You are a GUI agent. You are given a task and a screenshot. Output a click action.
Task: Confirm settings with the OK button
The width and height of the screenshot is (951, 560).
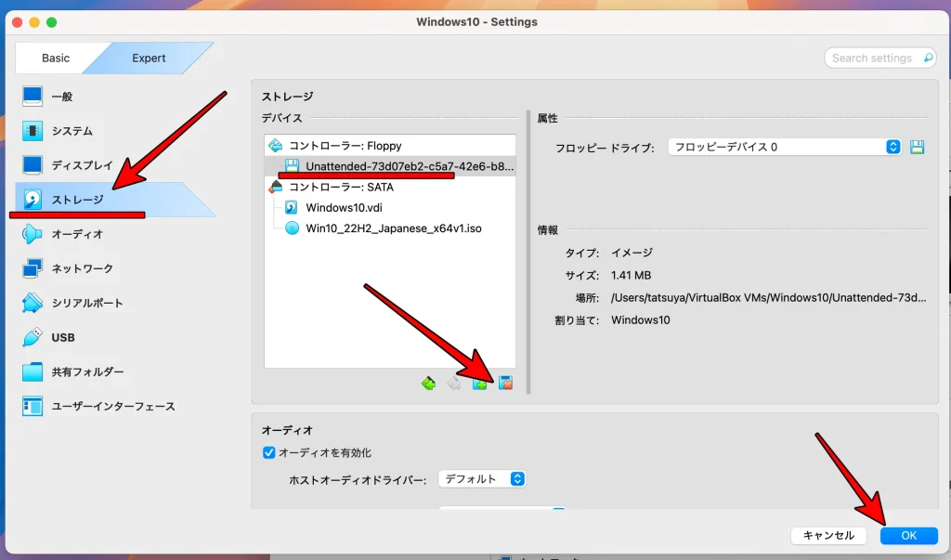click(908, 535)
